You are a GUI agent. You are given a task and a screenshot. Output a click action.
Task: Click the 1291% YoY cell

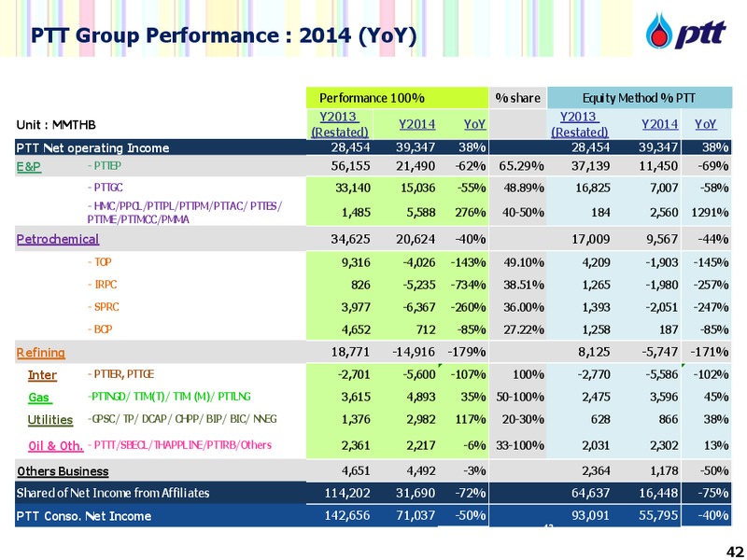(x=710, y=213)
